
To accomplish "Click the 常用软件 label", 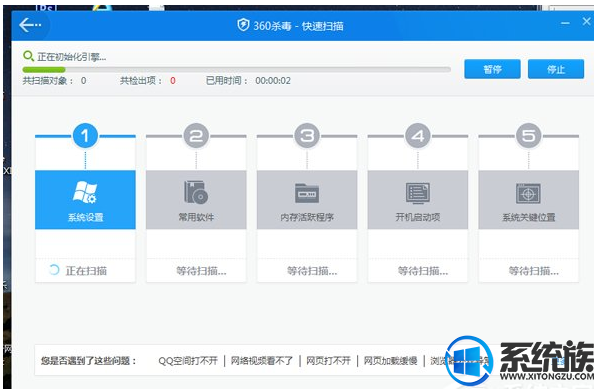I will (x=196, y=217).
